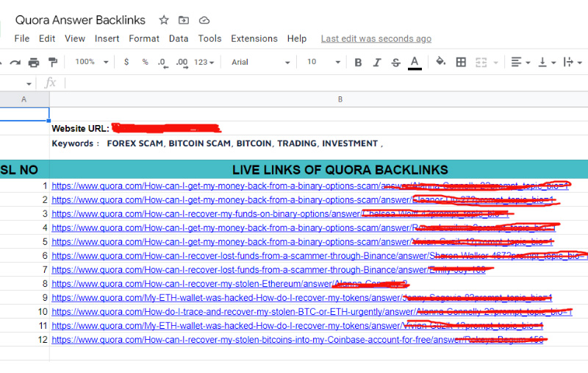Select the serial number 11 cell

coord(24,326)
